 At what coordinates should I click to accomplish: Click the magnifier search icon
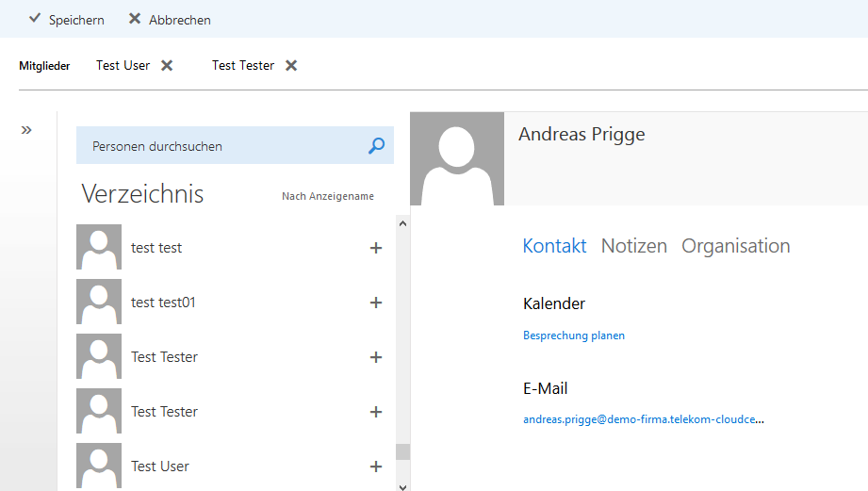[x=376, y=146]
